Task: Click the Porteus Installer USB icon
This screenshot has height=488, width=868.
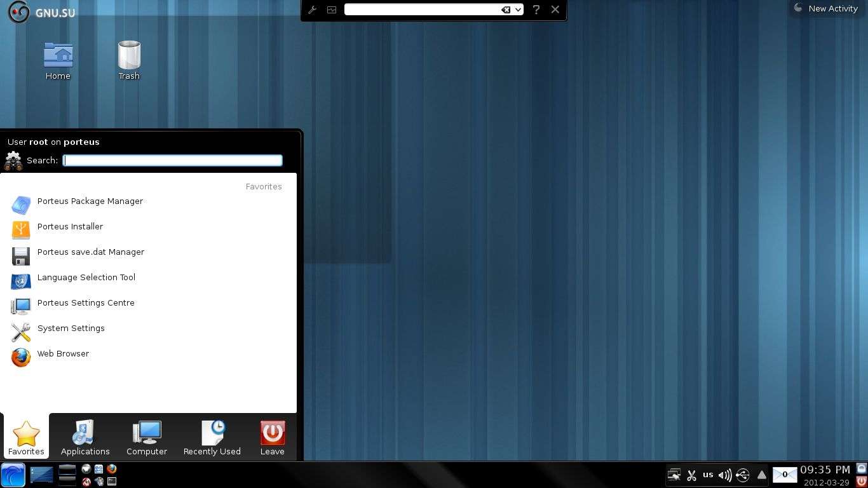Action: 21,230
